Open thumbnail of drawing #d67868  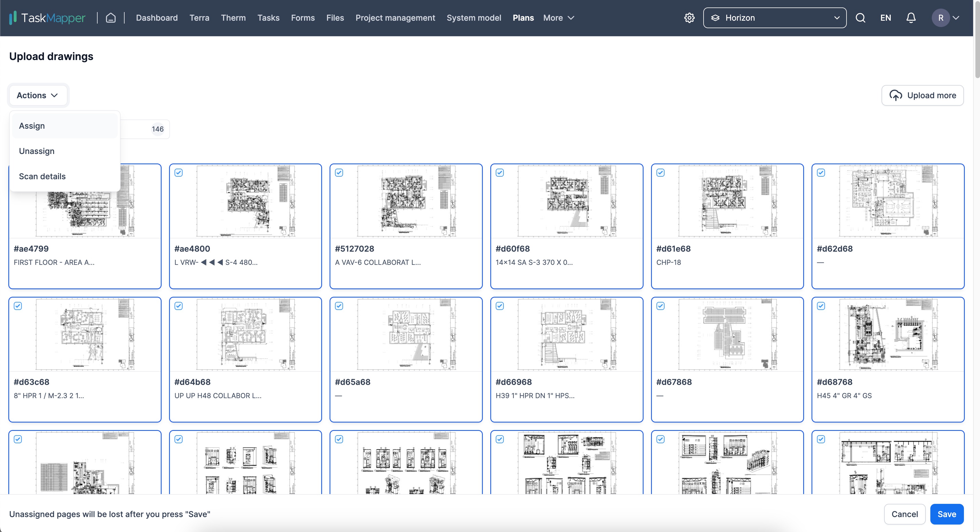727,334
